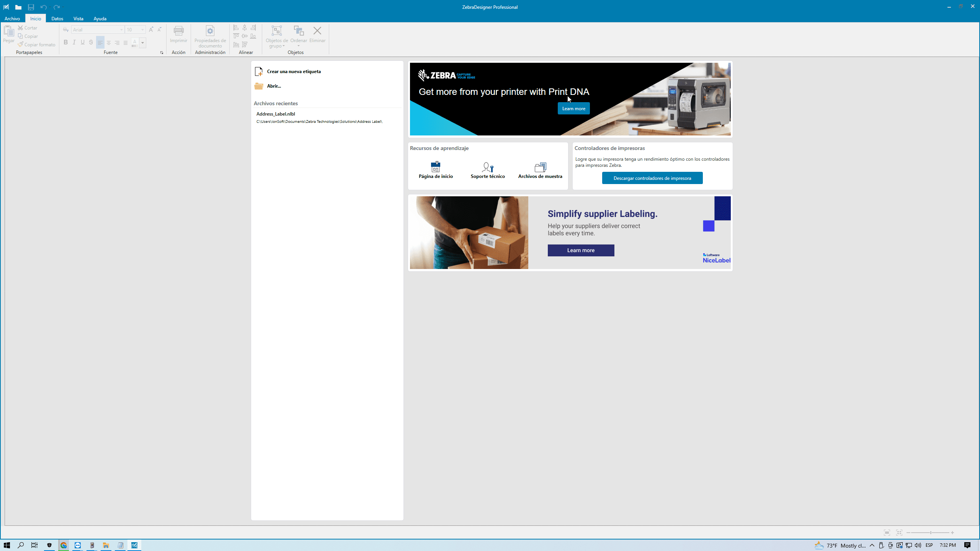Toggle underline formatting button
The height and width of the screenshot is (551, 980).
(82, 42)
